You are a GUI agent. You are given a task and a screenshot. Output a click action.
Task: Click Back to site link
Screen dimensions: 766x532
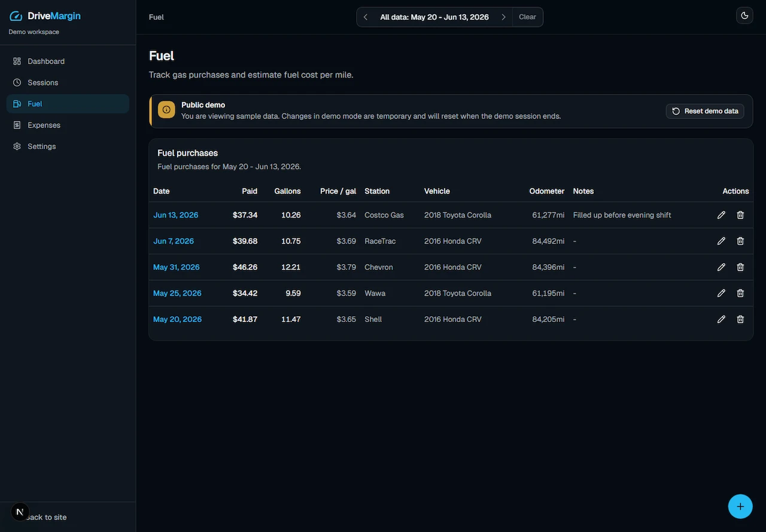tap(47, 517)
